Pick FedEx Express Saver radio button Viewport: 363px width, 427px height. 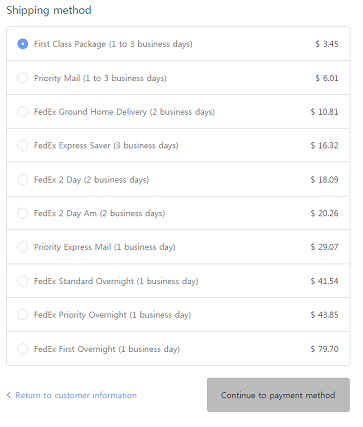tap(23, 145)
